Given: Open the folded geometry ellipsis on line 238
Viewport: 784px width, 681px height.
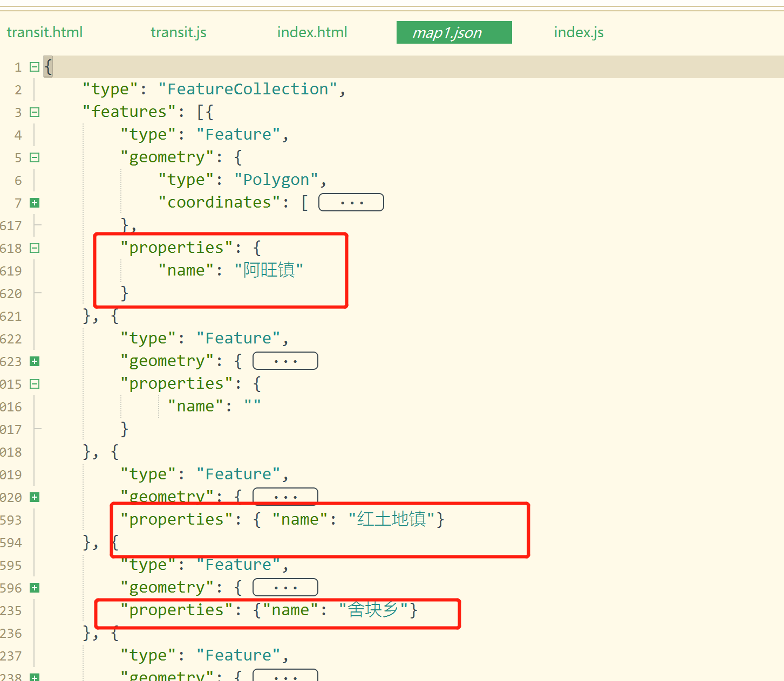Looking at the screenshot, I should [x=285, y=675].
